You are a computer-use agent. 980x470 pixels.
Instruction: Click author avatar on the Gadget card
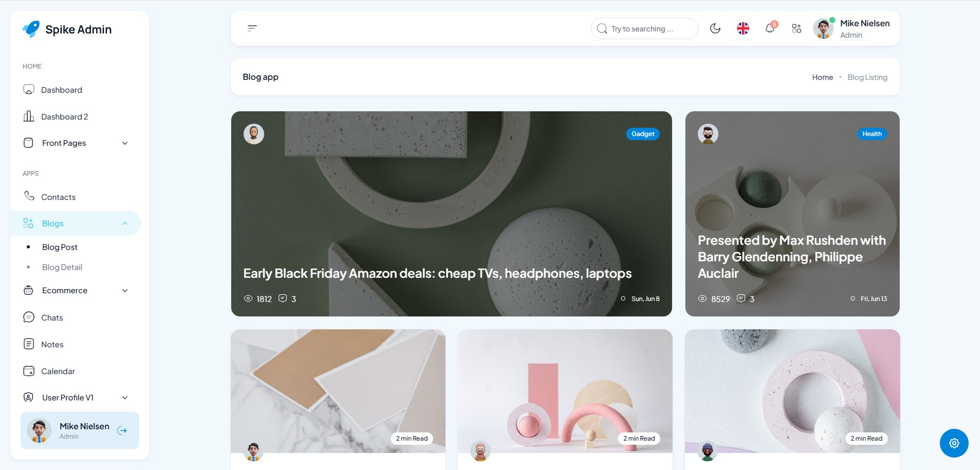[x=254, y=134]
